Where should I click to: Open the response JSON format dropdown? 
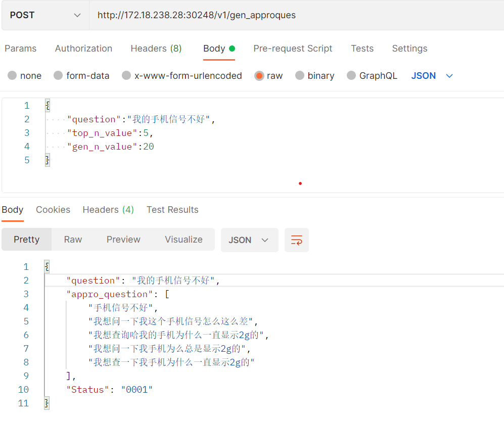[x=249, y=240]
